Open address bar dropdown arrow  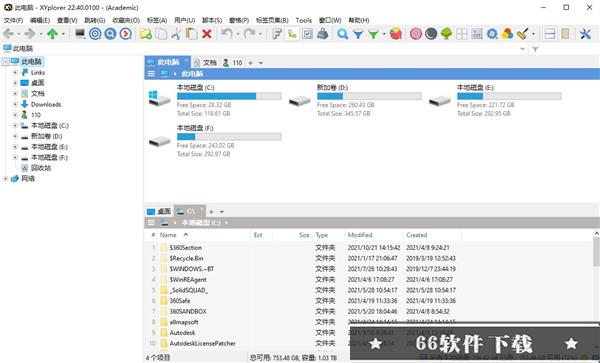click(x=522, y=49)
